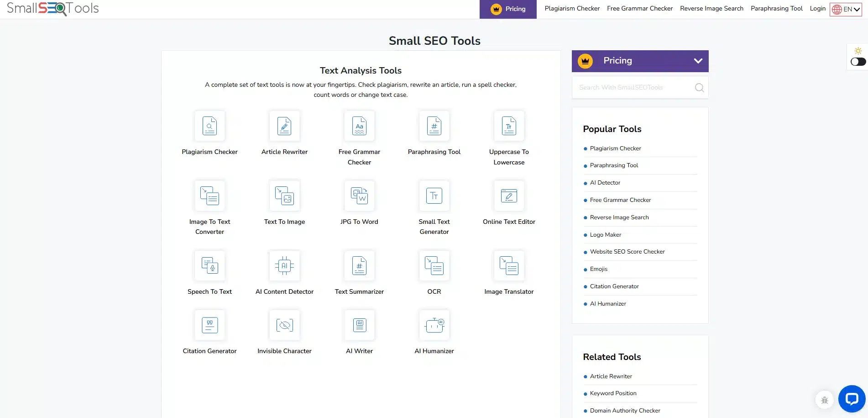Viewport: 868px width, 418px height.
Task: Click the 'Text To Image' label text
Action: pyautogui.click(x=284, y=222)
